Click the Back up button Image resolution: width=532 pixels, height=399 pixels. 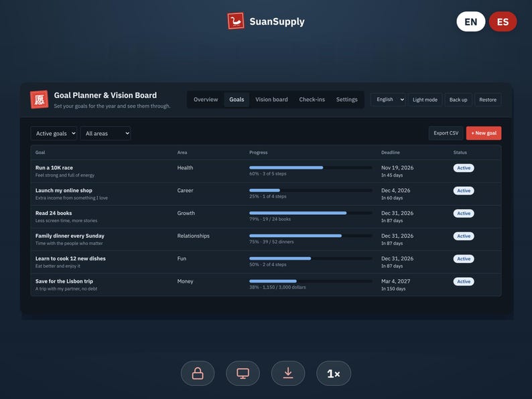pos(458,100)
